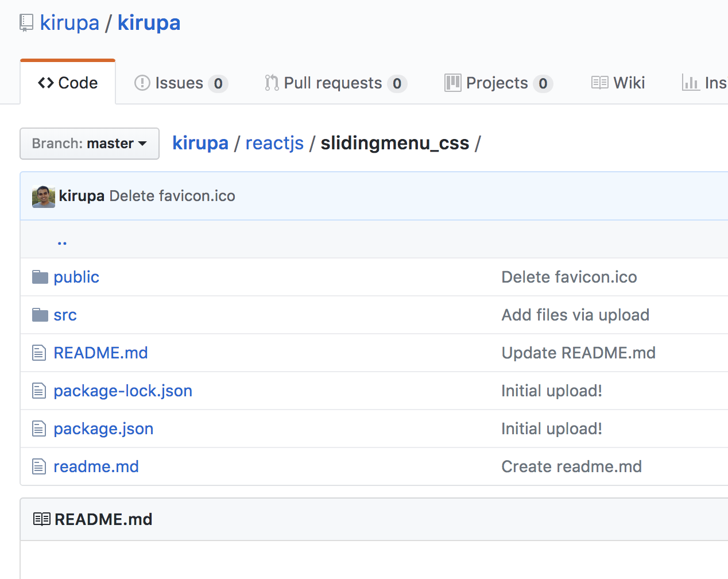Click the Pull requests branch icon
Viewport: 728px width, 579px height.
click(x=272, y=83)
